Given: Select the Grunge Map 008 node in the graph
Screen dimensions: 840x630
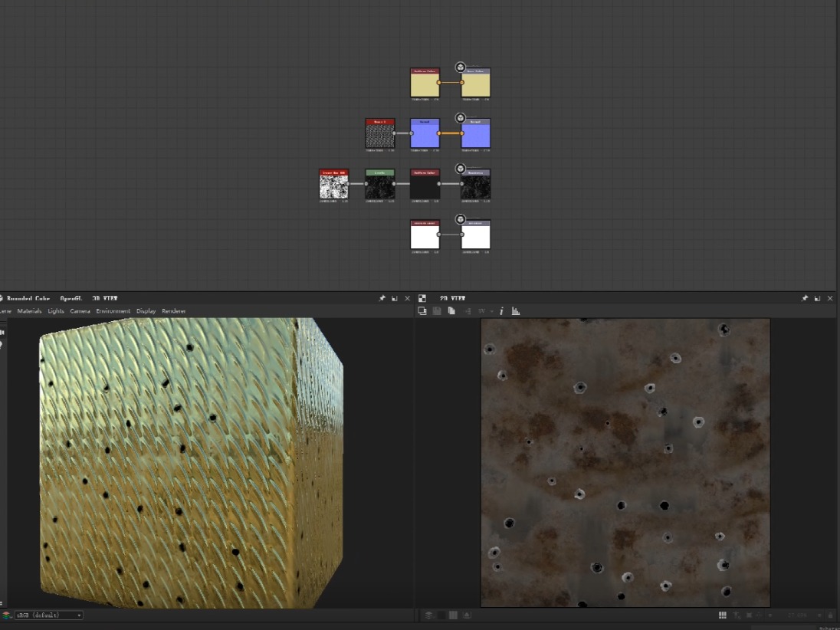Looking at the screenshot, I should click(333, 184).
